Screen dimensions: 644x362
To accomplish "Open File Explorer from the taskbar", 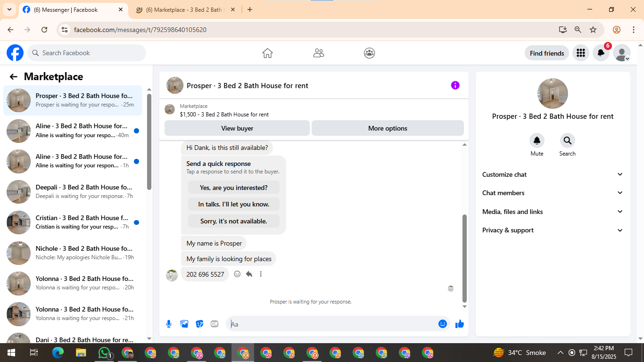I will click(x=81, y=353).
